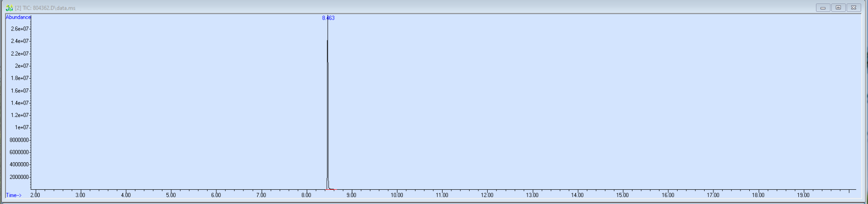Click the 11.00 time axis label
This screenshot has width=868, height=204.
(x=442, y=195)
